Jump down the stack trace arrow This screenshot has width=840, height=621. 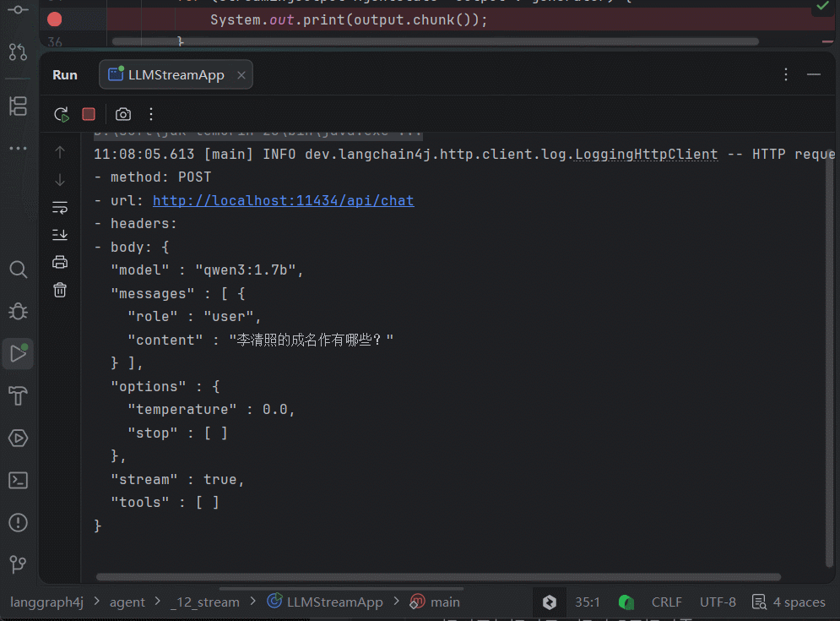click(x=60, y=180)
